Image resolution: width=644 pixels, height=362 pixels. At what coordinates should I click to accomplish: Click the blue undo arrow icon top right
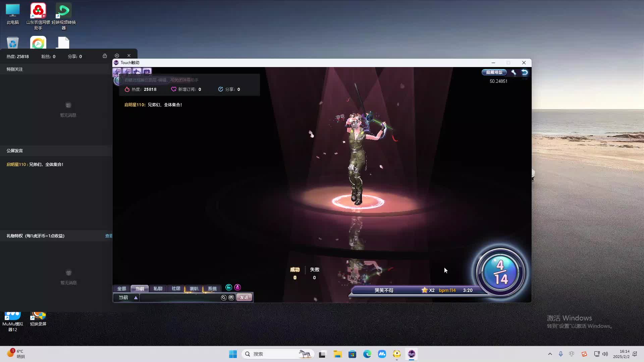[524, 72]
